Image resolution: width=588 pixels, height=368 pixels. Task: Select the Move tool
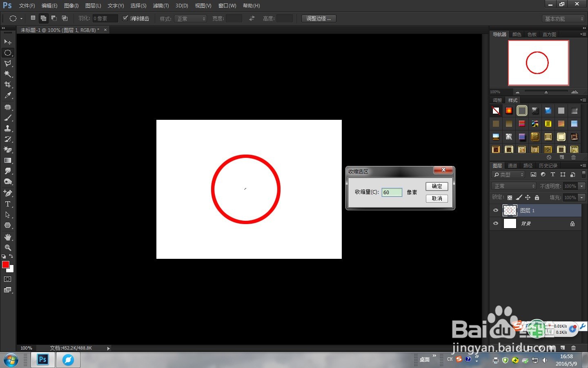pyautogui.click(x=8, y=42)
